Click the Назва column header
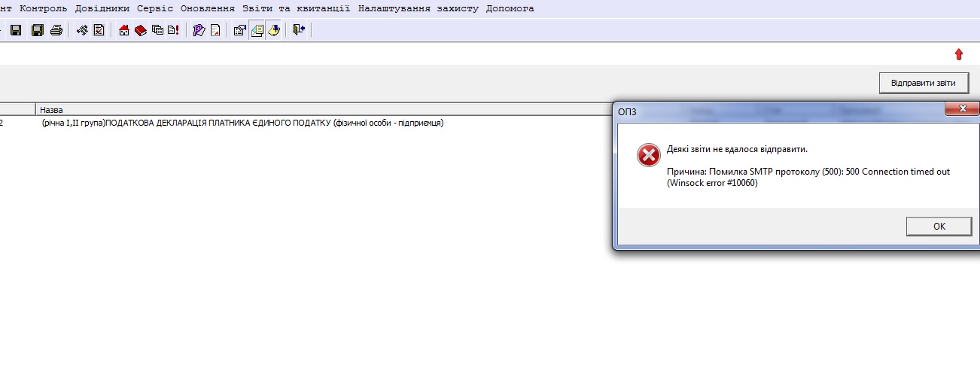This screenshot has height=390, width=980. tap(51, 110)
